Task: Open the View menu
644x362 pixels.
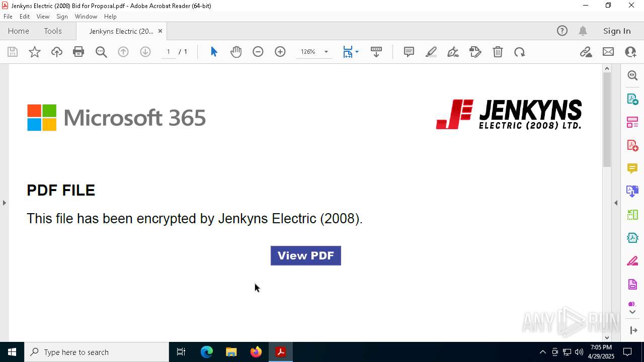Action: (43, 16)
